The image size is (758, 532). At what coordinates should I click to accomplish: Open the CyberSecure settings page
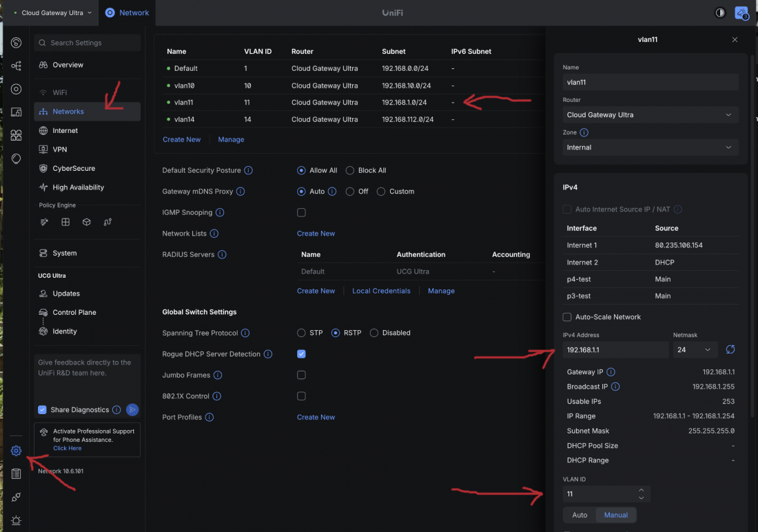click(x=87, y=168)
